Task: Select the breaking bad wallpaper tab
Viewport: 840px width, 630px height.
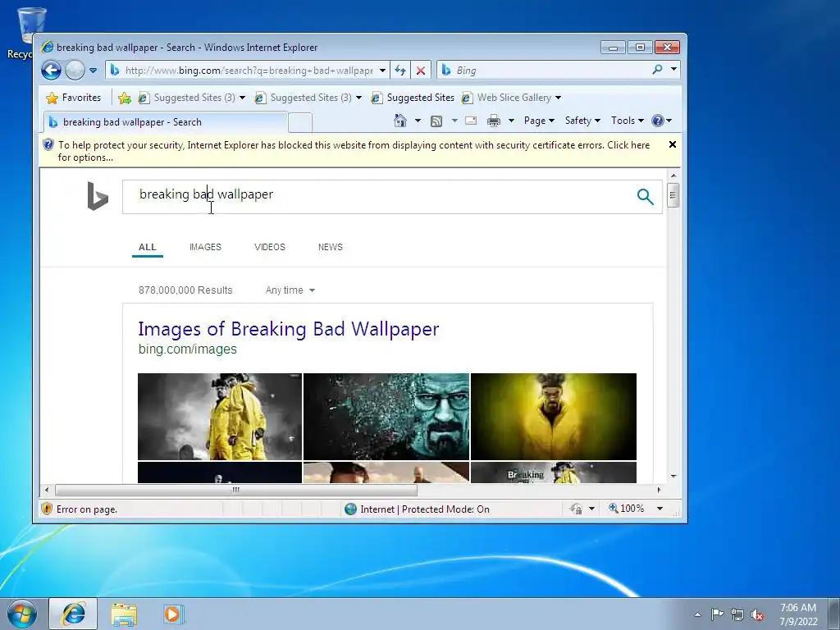Action: point(166,122)
